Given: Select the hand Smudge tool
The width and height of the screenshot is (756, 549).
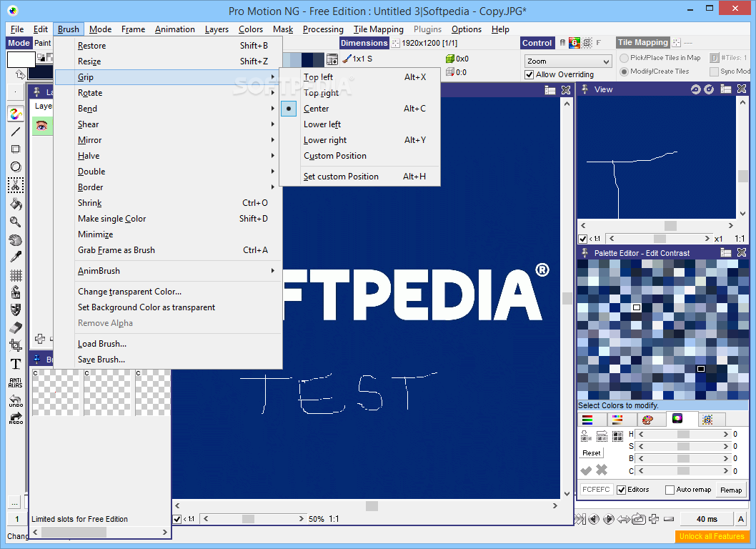Looking at the screenshot, I should click(16, 239).
